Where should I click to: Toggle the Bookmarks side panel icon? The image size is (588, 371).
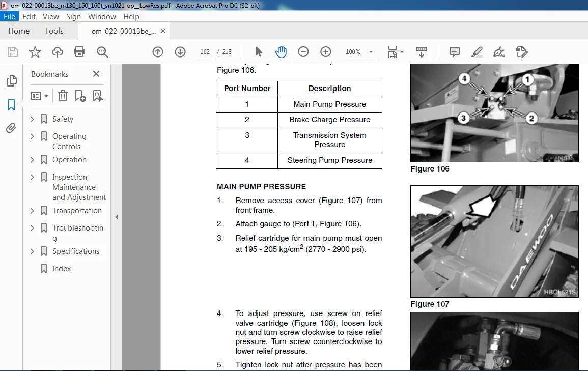tap(11, 104)
